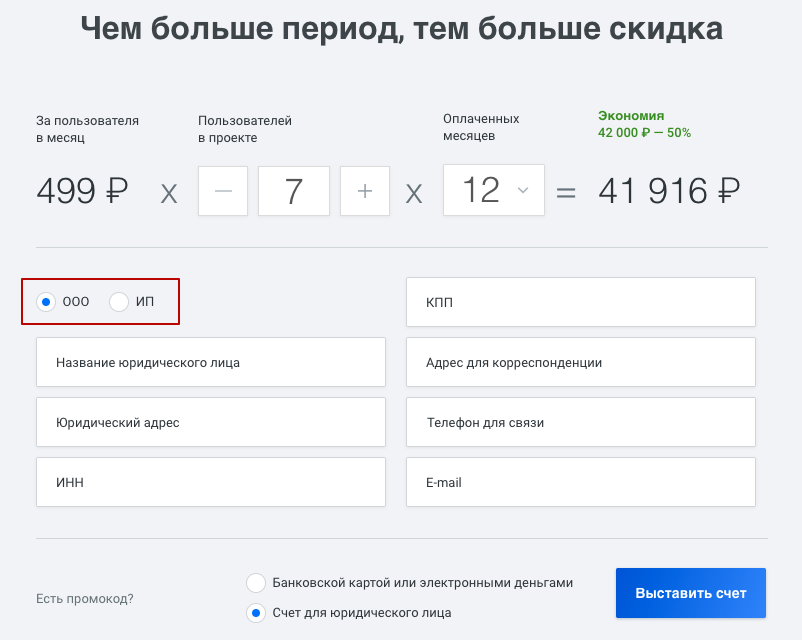Choose invoice for legal entity option
This screenshot has height=640, width=802.
(256, 613)
